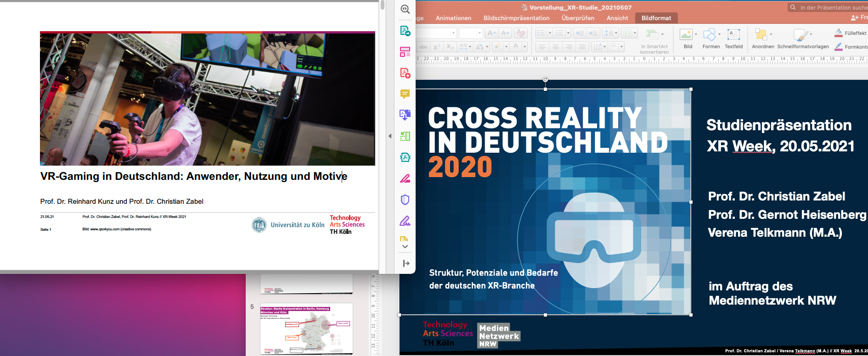This screenshot has height=356, width=868.
Task: Open the text direction dropdown
Action: 599,47
